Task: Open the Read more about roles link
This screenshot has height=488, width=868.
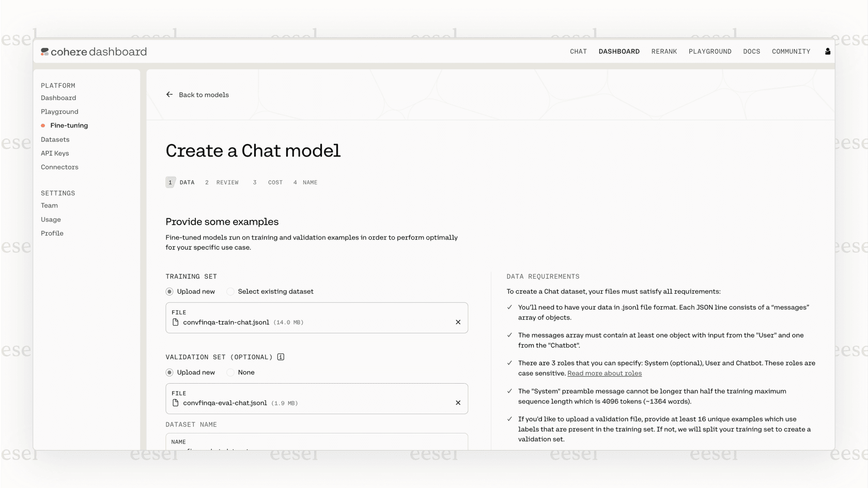Action: pyautogui.click(x=604, y=373)
